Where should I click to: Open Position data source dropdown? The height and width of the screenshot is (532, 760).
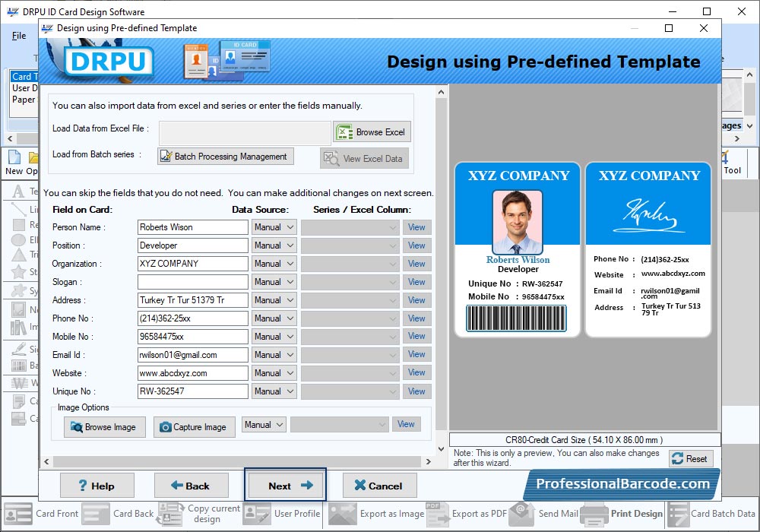click(274, 245)
